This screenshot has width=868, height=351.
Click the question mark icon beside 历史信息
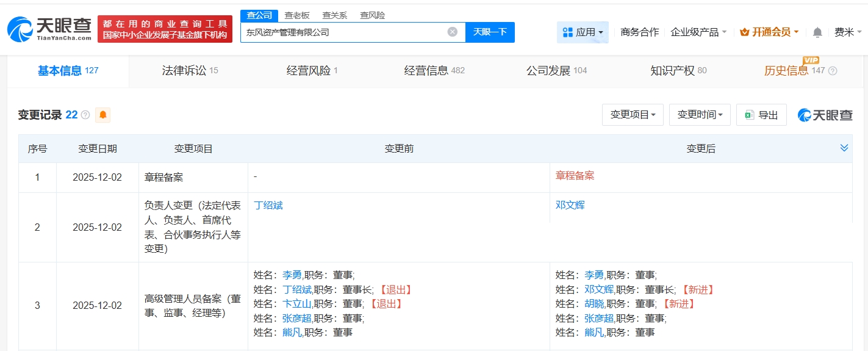(833, 71)
